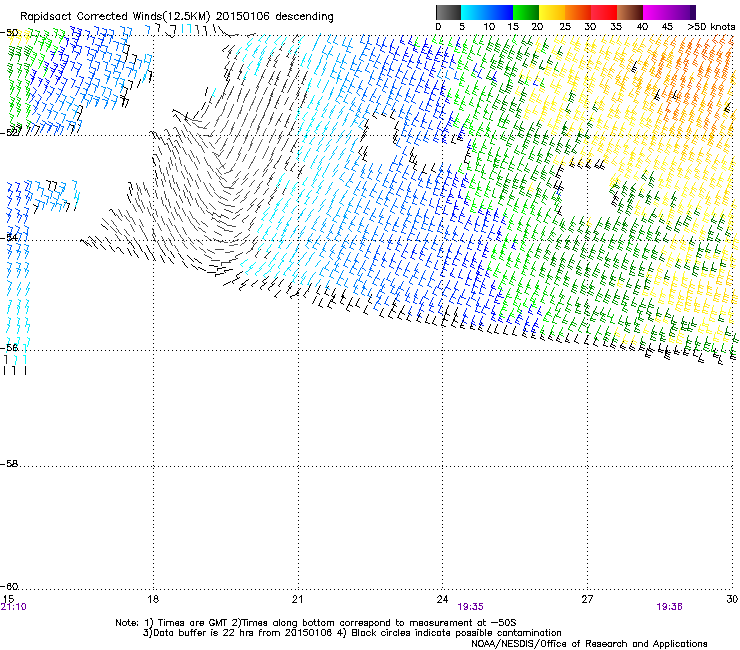Click the '24' longitude axis label
740x650 pixels.
(442, 599)
